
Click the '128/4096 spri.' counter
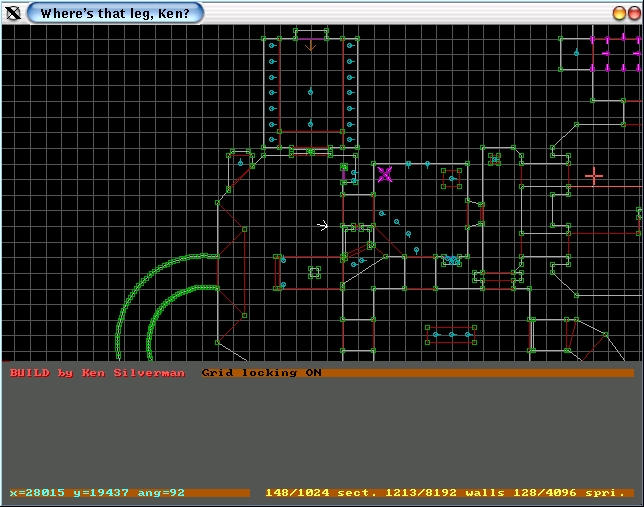569,492
